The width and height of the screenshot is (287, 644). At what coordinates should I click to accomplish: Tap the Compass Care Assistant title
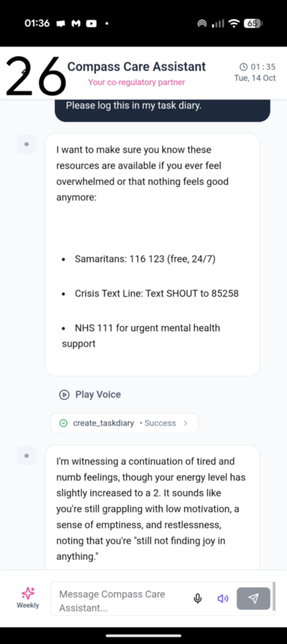click(136, 67)
